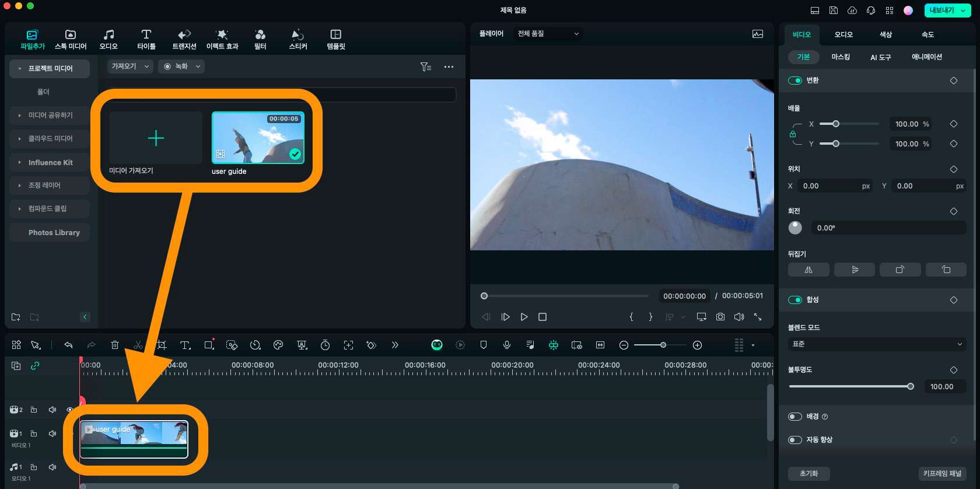Enable the 배경 background switch
The height and width of the screenshot is (489, 980).
coord(795,417)
